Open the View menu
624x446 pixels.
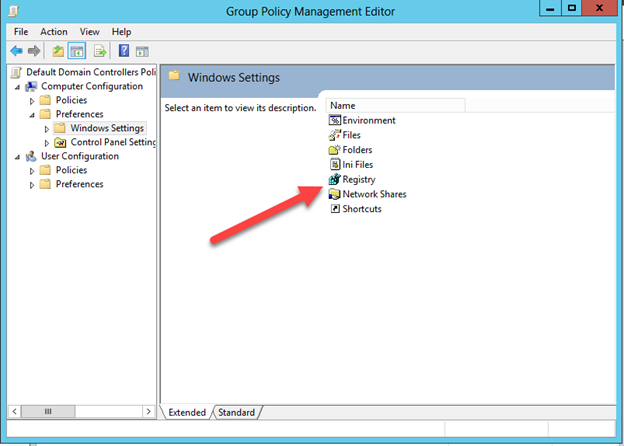89,32
